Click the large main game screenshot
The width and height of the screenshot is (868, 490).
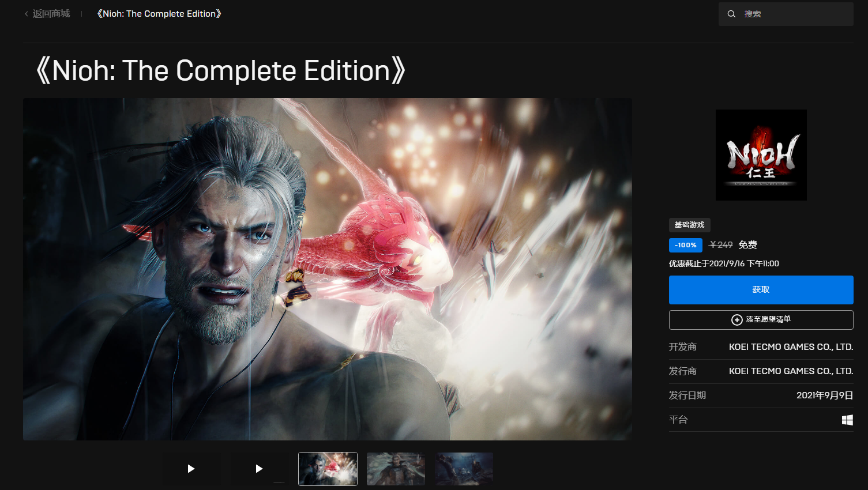click(327, 269)
